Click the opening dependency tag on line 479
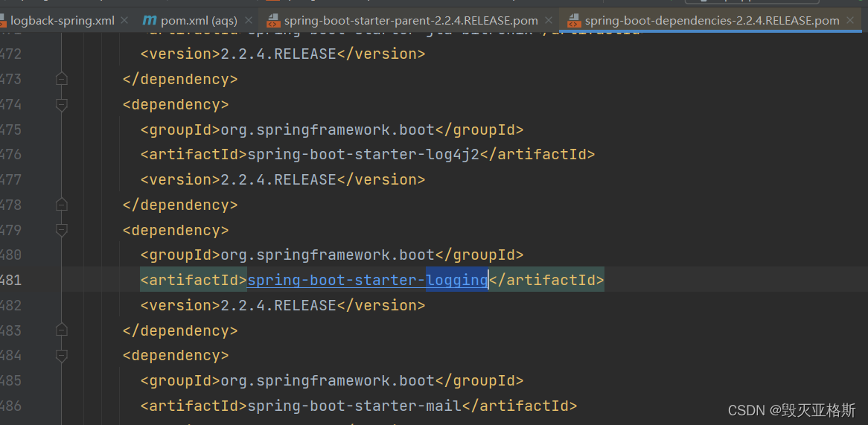This screenshot has height=425, width=868. [x=176, y=230]
